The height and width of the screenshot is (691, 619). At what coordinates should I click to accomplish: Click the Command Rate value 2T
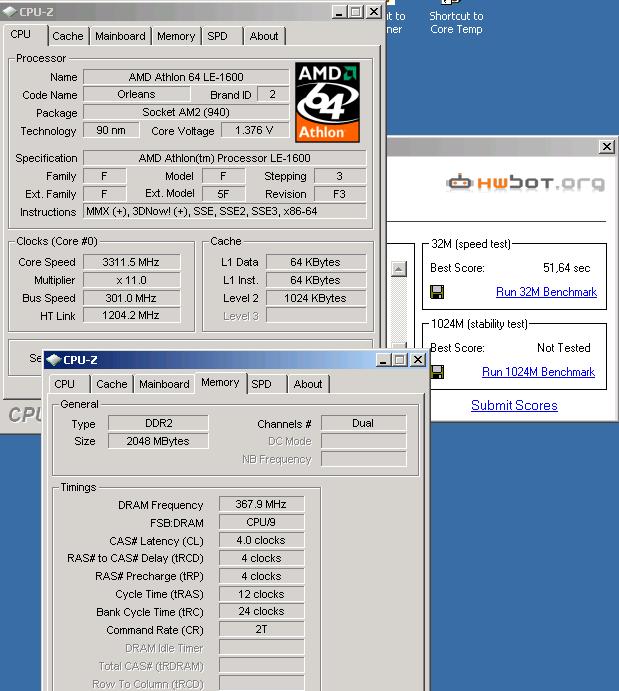pyautogui.click(x=261, y=629)
